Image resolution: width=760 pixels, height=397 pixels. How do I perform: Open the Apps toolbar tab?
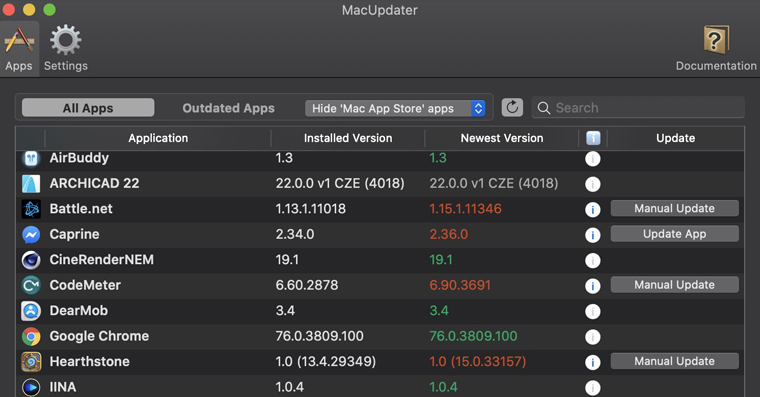tap(19, 49)
